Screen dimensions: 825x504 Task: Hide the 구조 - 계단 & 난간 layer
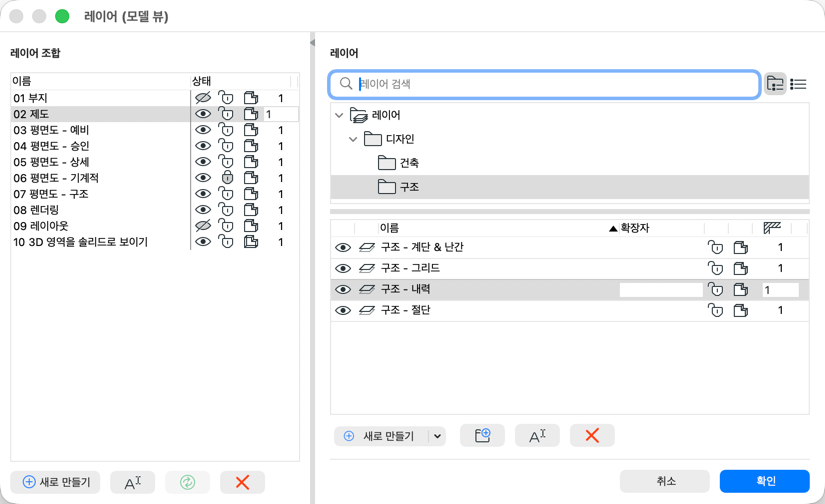pyautogui.click(x=343, y=247)
